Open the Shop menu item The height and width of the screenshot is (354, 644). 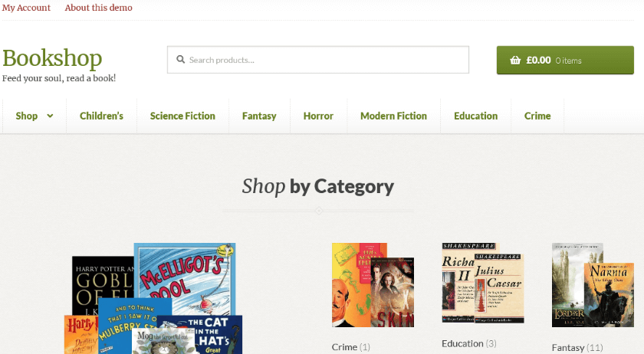click(27, 116)
